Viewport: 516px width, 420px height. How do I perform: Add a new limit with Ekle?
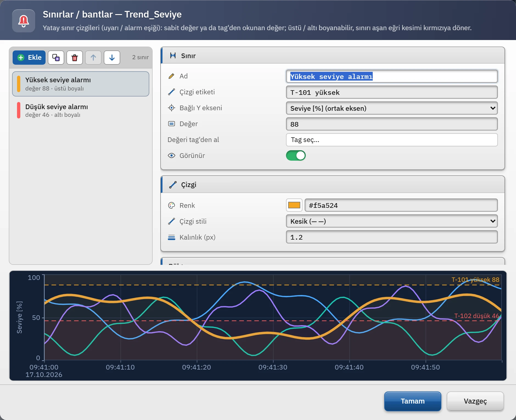click(x=29, y=58)
